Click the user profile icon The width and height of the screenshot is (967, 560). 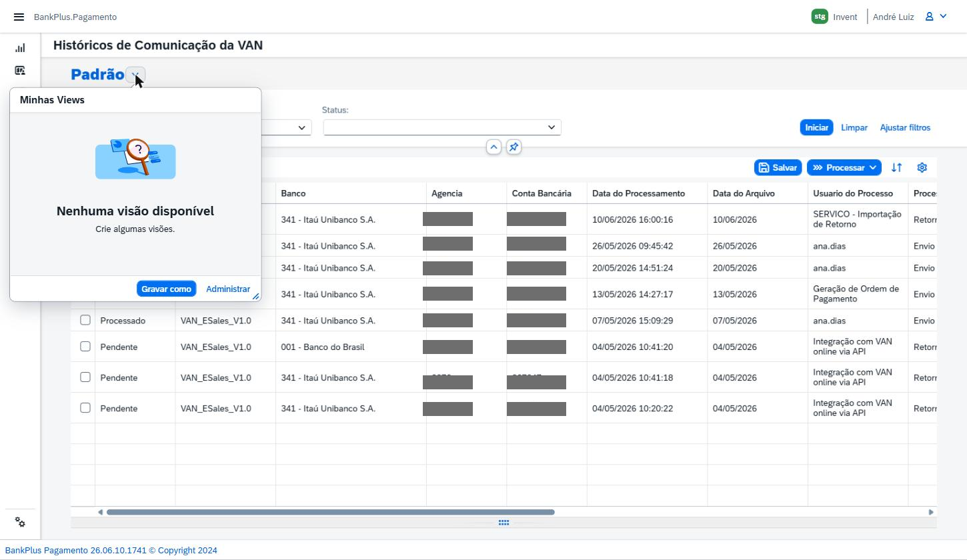[929, 17]
